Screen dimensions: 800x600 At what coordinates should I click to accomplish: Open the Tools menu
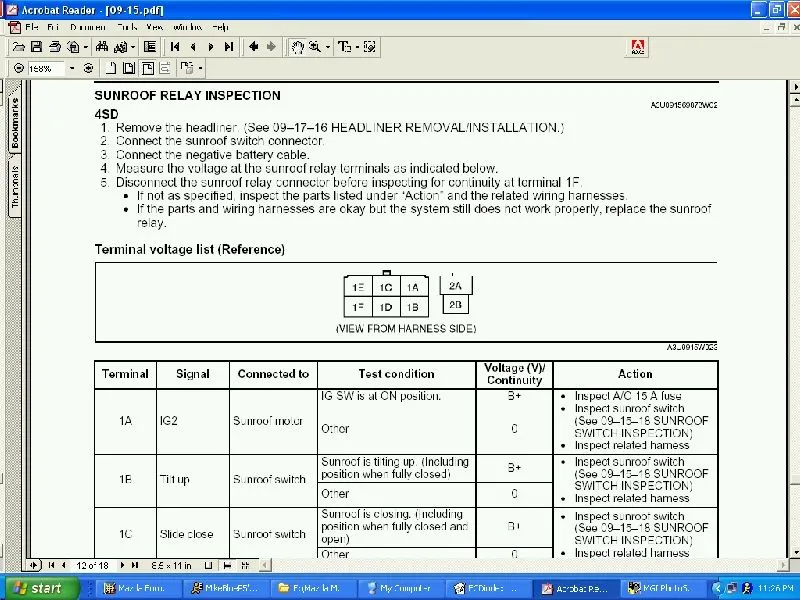click(x=127, y=27)
